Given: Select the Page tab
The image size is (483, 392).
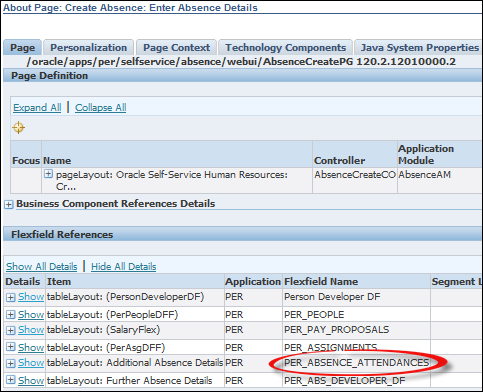Looking at the screenshot, I should click(22, 48).
